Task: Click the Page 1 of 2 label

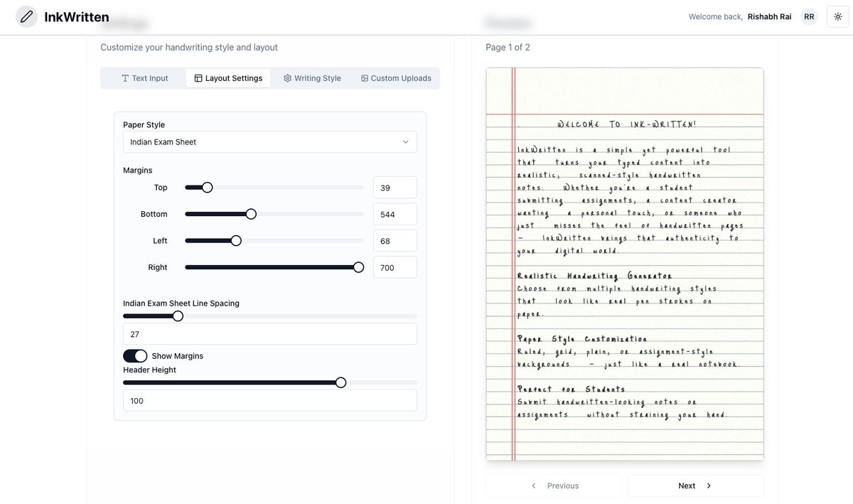Action: pos(508,47)
